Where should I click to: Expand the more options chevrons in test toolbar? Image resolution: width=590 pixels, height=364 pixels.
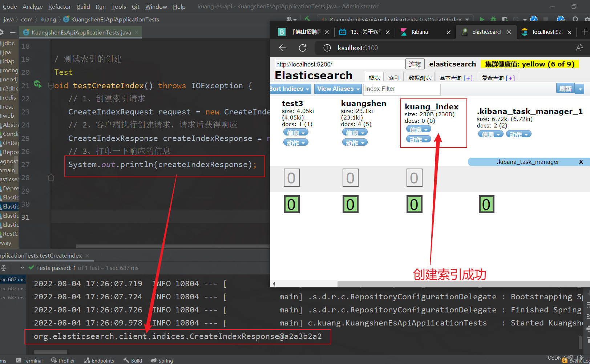pos(22,268)
